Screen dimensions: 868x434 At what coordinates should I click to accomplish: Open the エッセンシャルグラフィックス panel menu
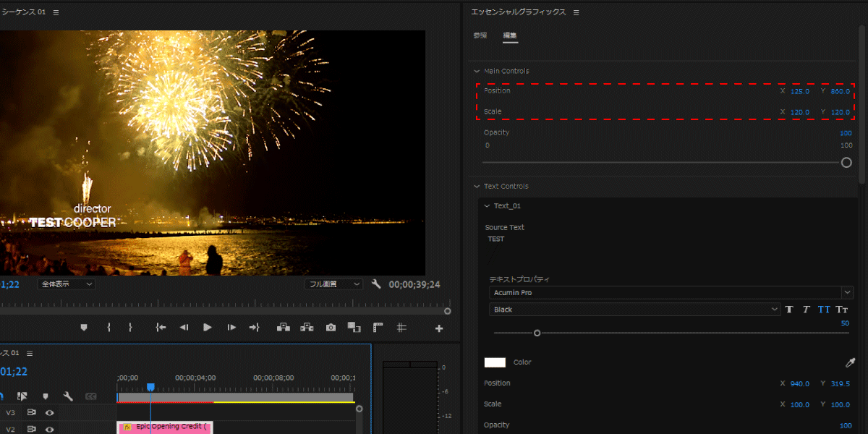[576, 12]
